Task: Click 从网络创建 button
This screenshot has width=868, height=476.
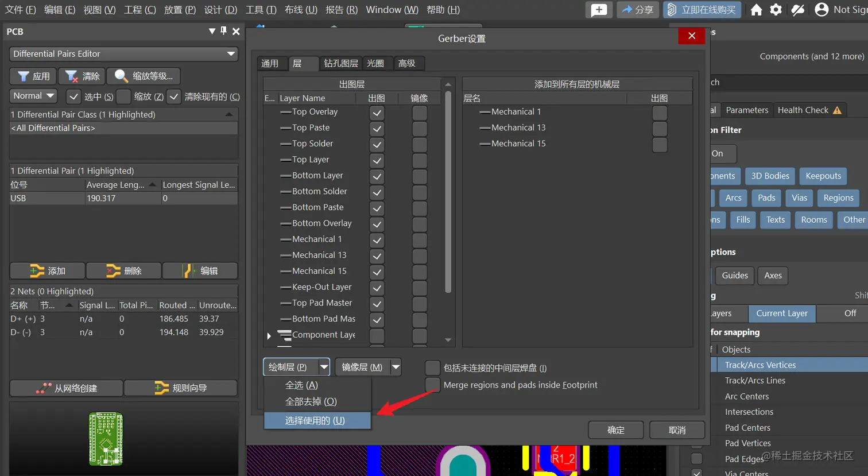Action: click(x=66, y=388)
